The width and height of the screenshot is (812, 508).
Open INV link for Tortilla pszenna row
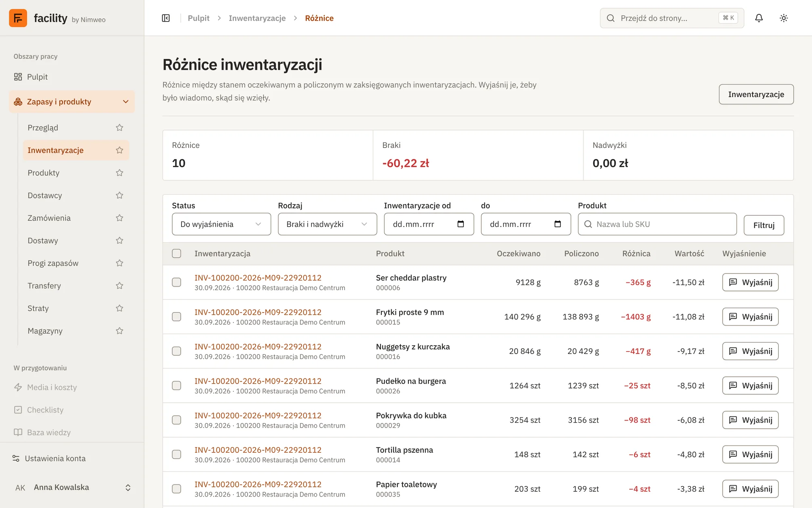coord(258,450)
